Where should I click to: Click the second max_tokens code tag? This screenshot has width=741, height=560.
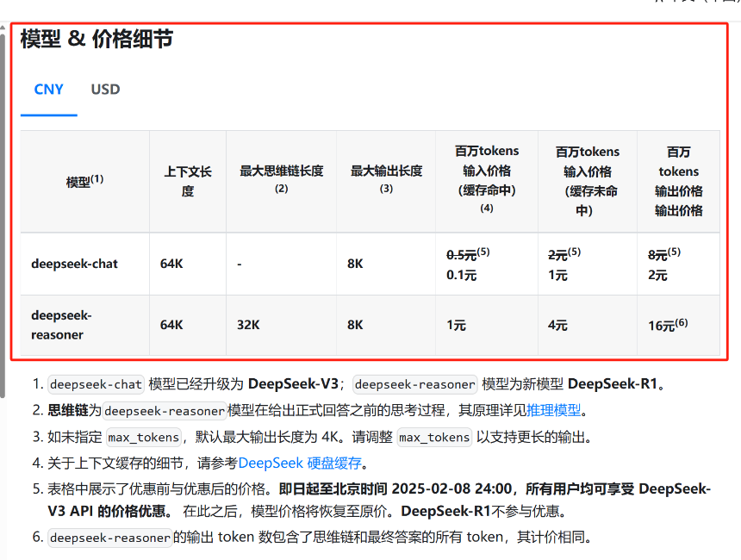click(x=434, y=437)
